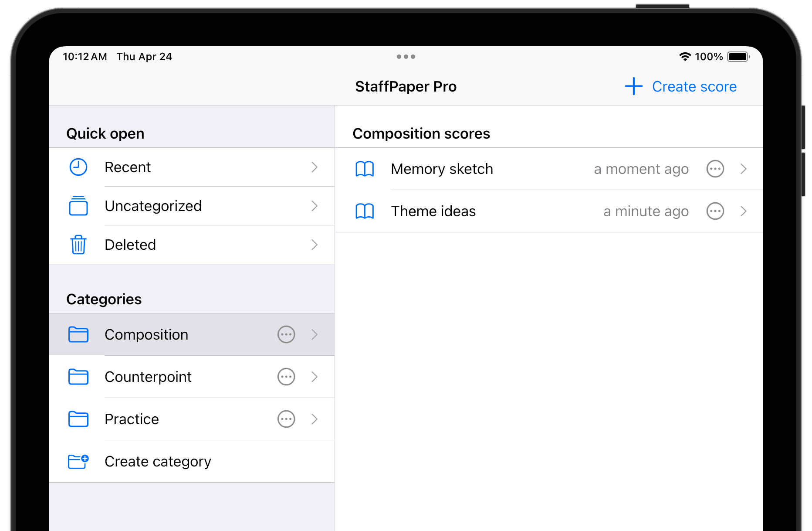Click the Memory sketch book icon
Viewport: 812px width, 531px height.
tap(365, 169)
